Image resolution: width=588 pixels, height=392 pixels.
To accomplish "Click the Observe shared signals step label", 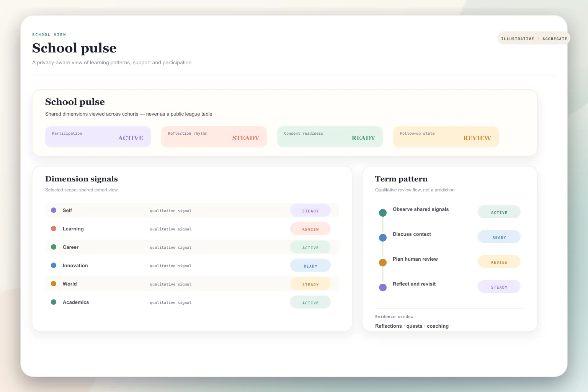I will pos(421,209).
